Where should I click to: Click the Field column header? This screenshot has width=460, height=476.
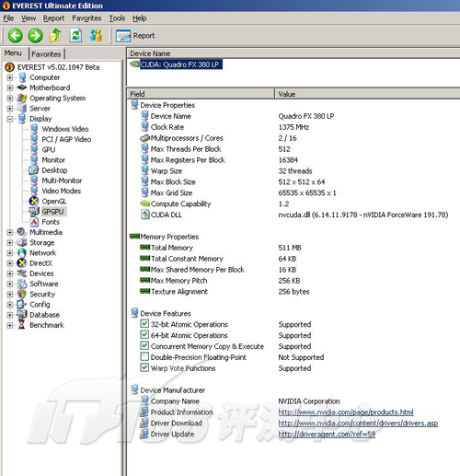pyautogui.click(x=201, y=94)
